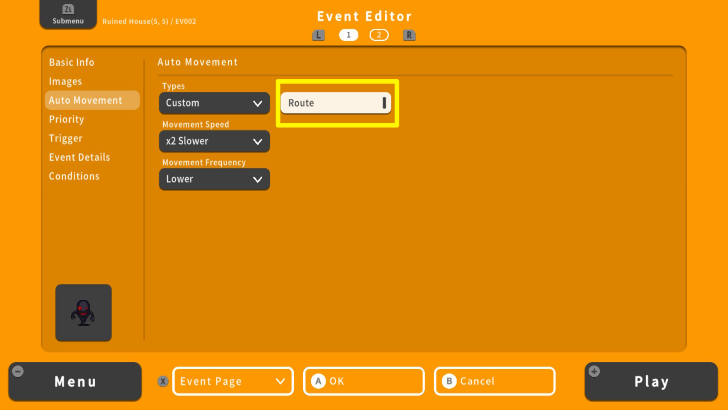The width and height of the screenshot is (728, 410).
Task: Open the Menu button
Action: (x=75, y=382)
